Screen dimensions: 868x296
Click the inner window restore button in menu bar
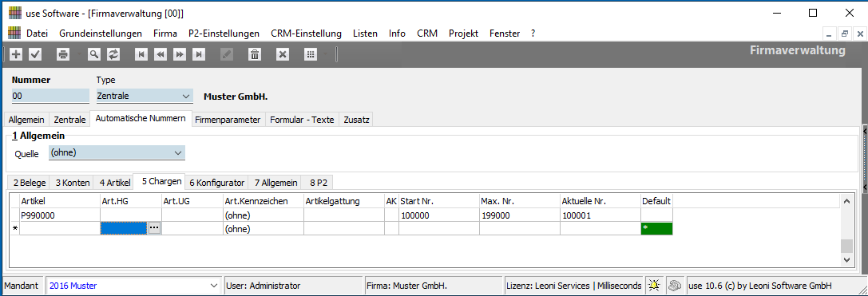(844, 34)
